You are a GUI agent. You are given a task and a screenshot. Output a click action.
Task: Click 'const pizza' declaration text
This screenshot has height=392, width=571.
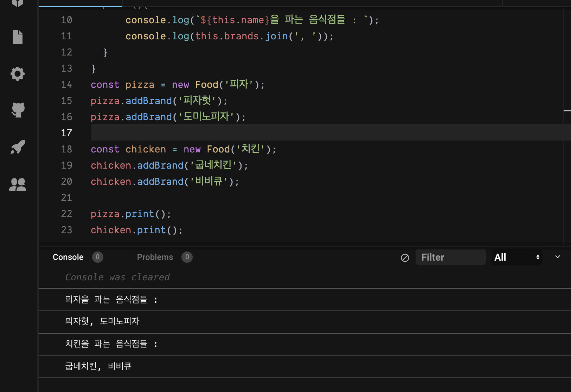[122, 85]
